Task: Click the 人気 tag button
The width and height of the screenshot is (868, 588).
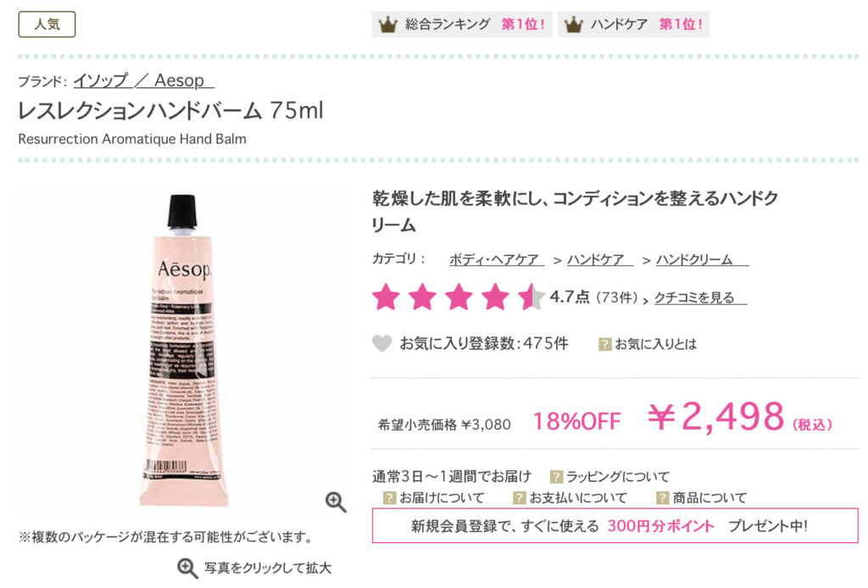Action: click(x=47, y=25)
